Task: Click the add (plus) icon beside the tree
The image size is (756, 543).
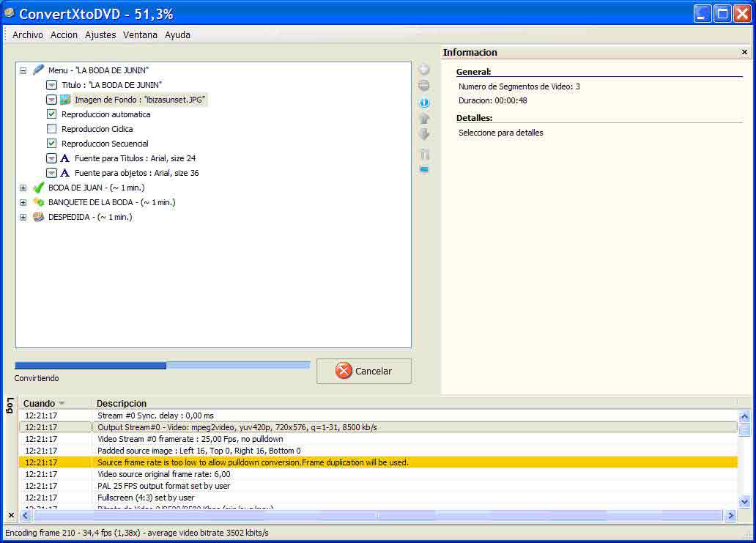Action: point(424,70)
